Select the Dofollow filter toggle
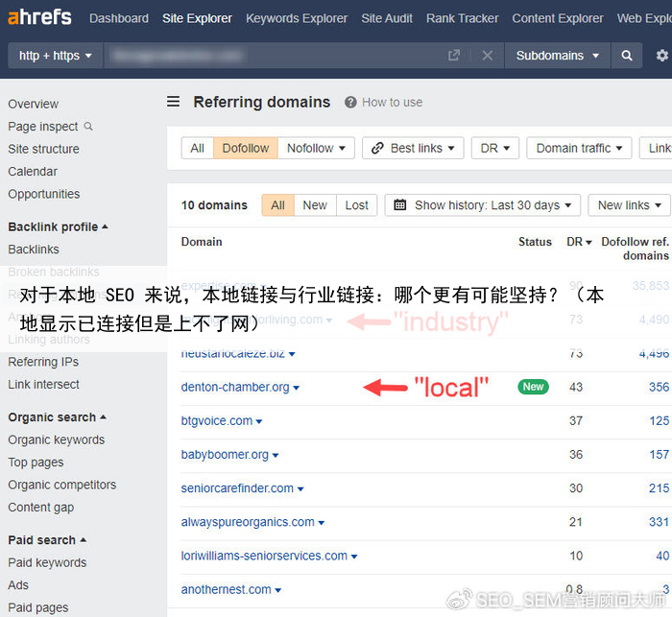 pos(246,148)
